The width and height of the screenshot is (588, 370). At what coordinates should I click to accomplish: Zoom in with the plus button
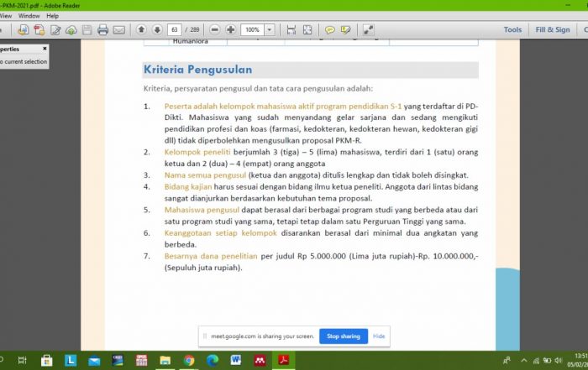(231, 29)
